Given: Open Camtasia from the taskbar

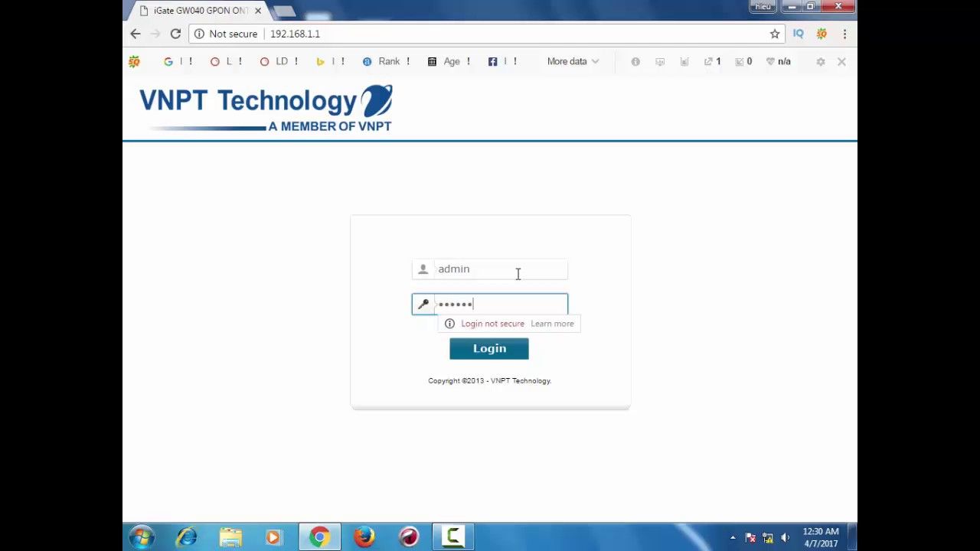Looking at the screenshot, I should pyautogui.click(x=453, y=537).
